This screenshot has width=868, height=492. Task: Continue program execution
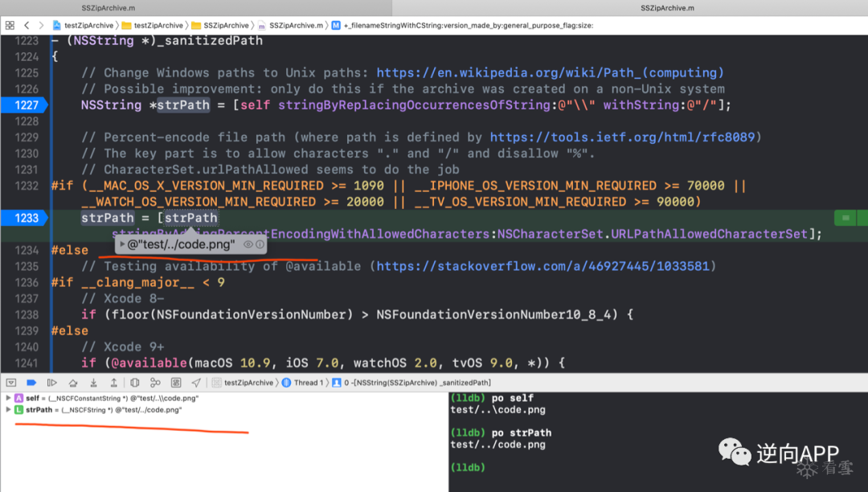52,383
